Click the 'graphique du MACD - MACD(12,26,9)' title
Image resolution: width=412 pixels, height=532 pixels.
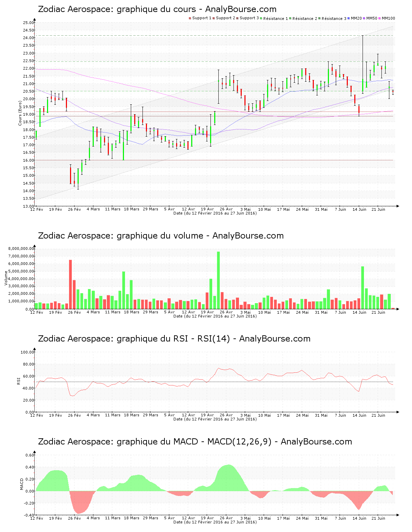[195, 442]
